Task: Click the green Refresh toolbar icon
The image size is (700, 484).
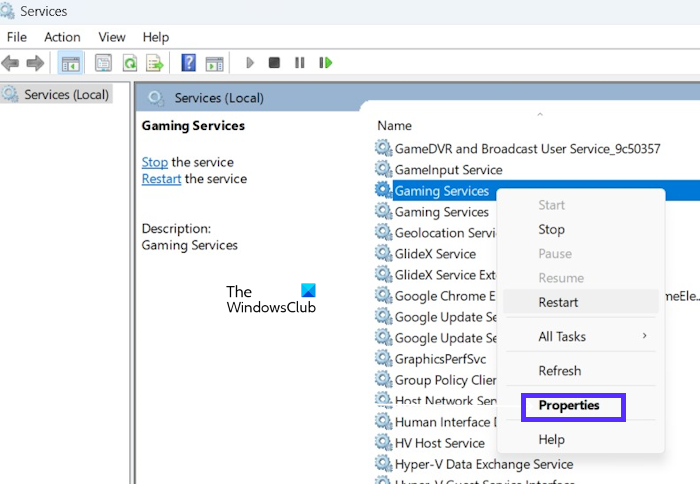Action: (129, 63)
